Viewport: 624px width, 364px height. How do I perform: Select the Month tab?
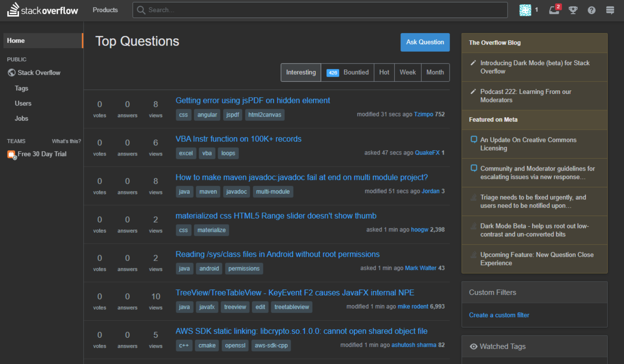tap(435, 72)
